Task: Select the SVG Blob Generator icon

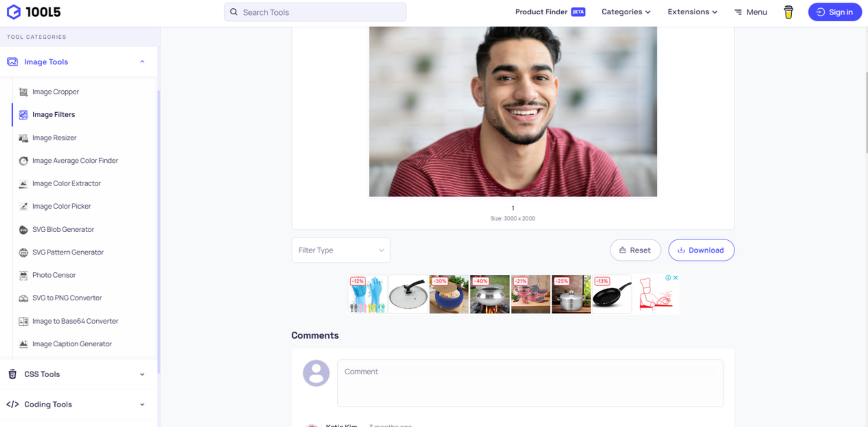Action: click(23, 229)
